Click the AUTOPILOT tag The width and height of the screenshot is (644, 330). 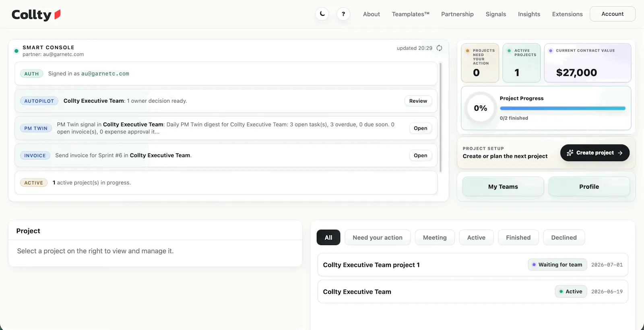pos(39,101)
